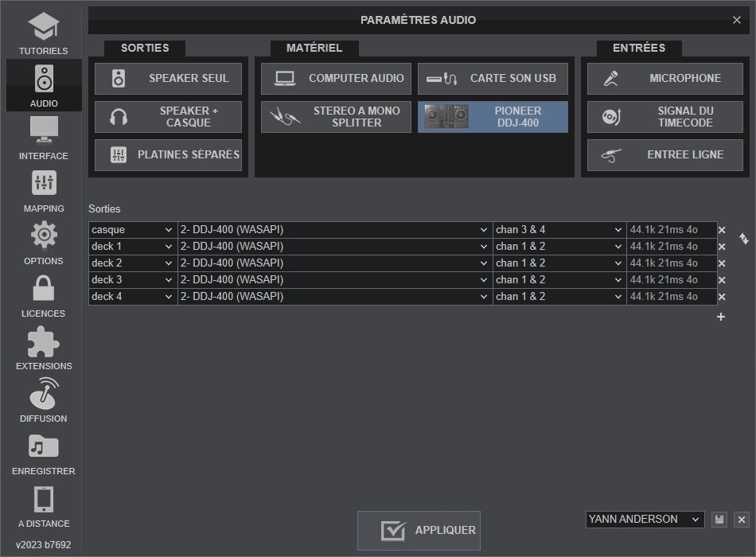Click the Appliquer button
The image size is (756, 557).
click(x=419, y=531)
